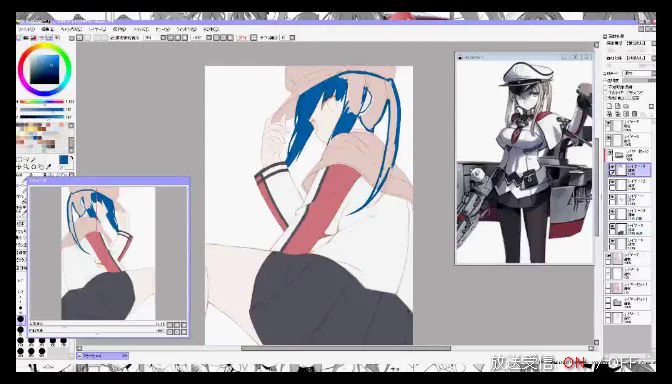
Task: Open the フィルタ(T) menu
Action: tap(141, 30)
